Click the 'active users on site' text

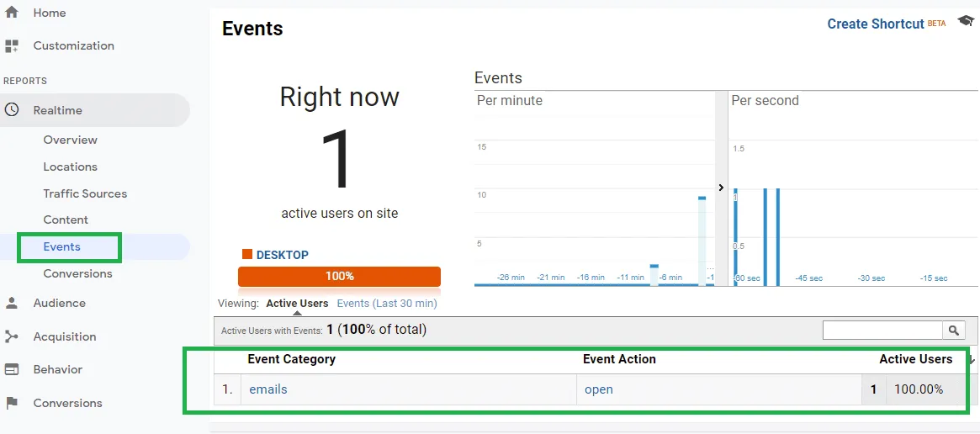[339, 214]
